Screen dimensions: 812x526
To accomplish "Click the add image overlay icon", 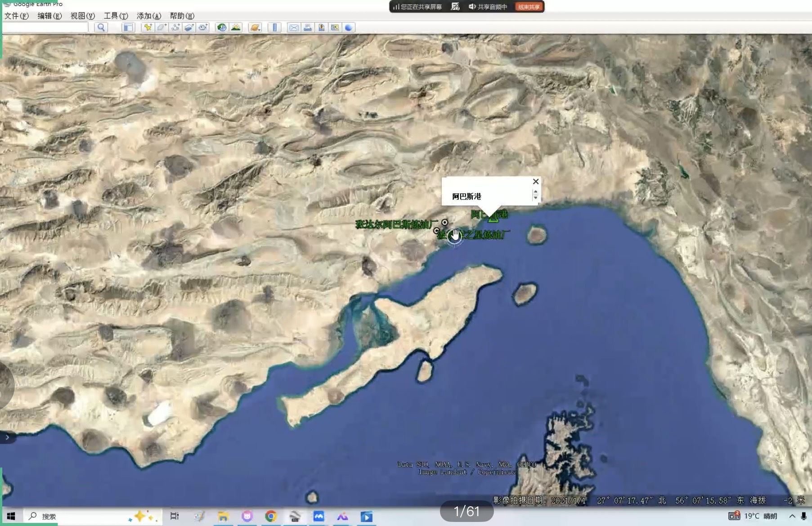I will (x=189, y=27).
